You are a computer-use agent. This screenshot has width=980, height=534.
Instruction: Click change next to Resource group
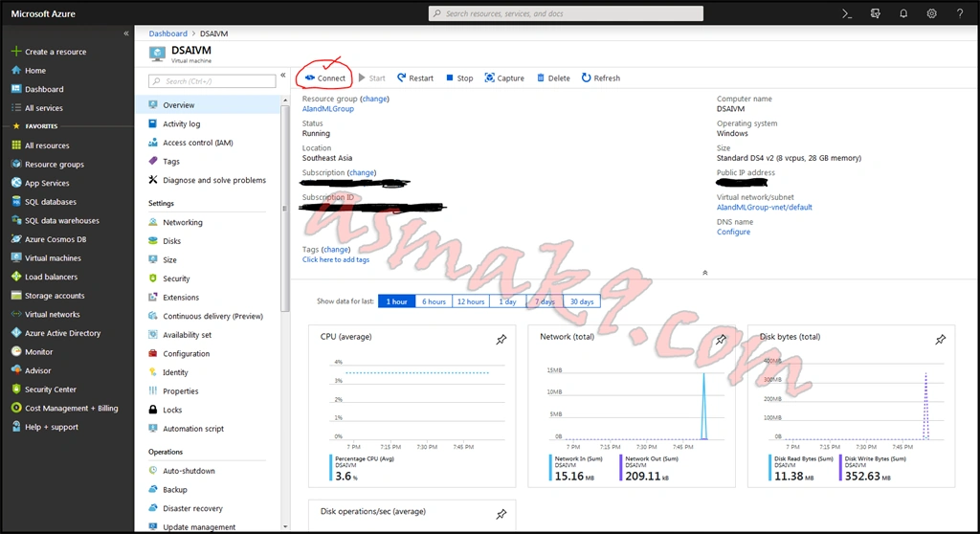tap(374, 99)
